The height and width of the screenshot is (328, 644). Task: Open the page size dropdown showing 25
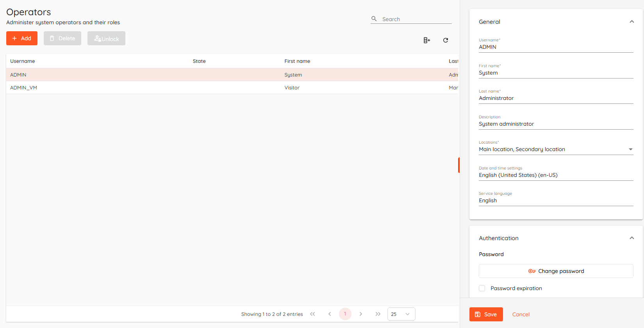401,314
